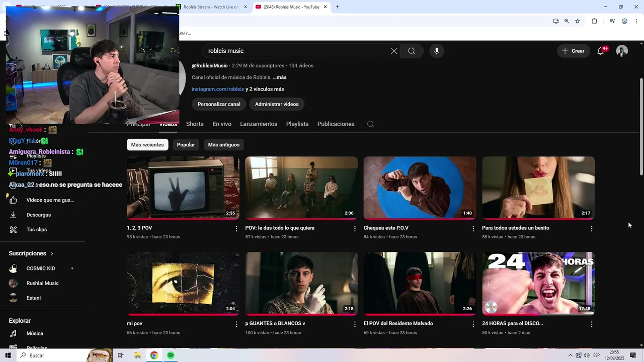This screenshot has width=644, height=362.
Task: Open Windows notification center icon
Action: tap(633, 355)
